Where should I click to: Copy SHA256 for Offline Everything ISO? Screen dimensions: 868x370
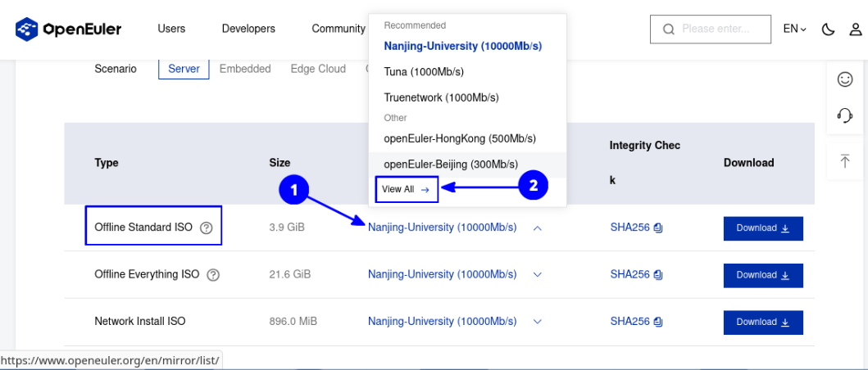pyautogui.click(x=658, y=274)
